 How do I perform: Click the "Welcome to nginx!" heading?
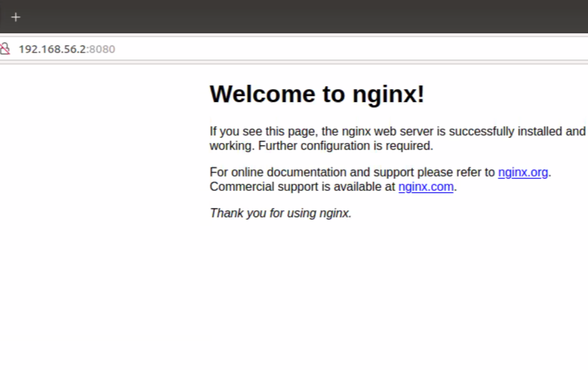317,93
